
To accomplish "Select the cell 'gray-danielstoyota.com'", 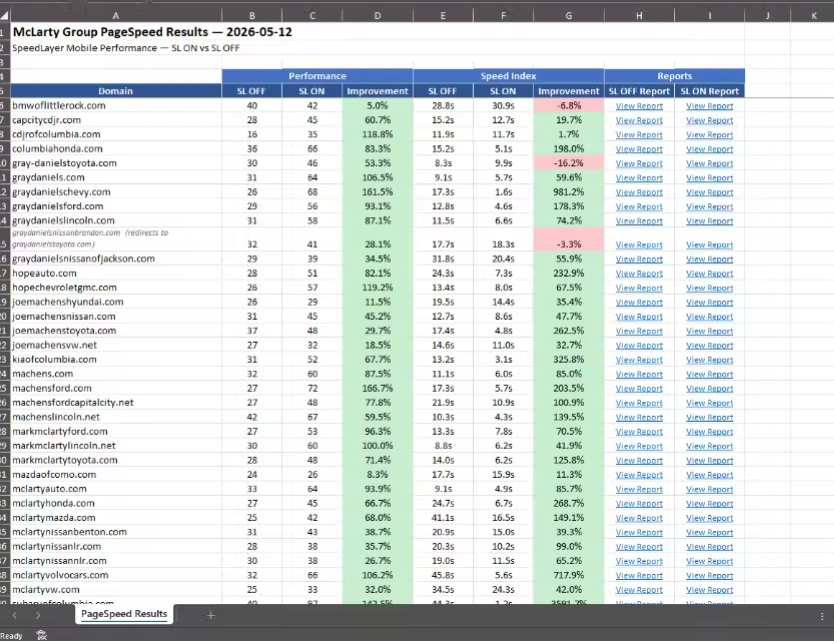I will pyautogui.click(x=115, y=163).
